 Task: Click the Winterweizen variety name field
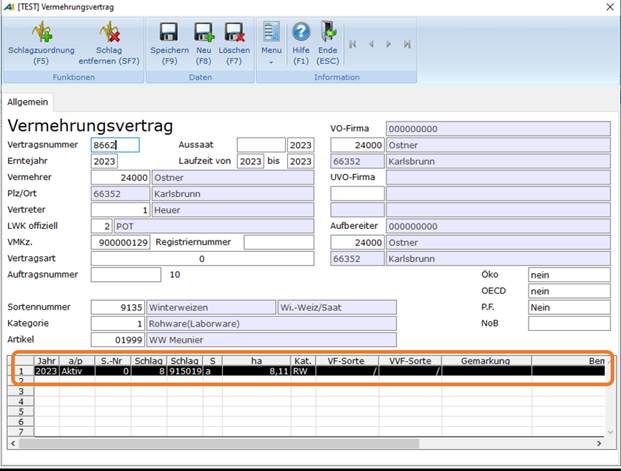(x=211, y=307)
